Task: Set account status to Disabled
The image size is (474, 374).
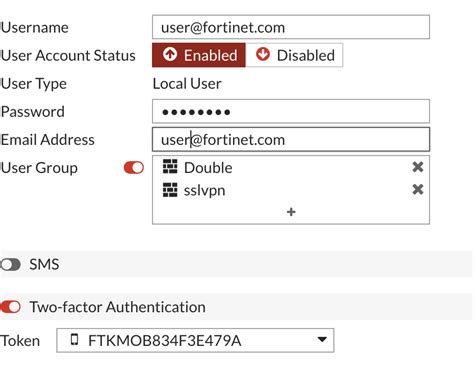Action: click(294, 55)
